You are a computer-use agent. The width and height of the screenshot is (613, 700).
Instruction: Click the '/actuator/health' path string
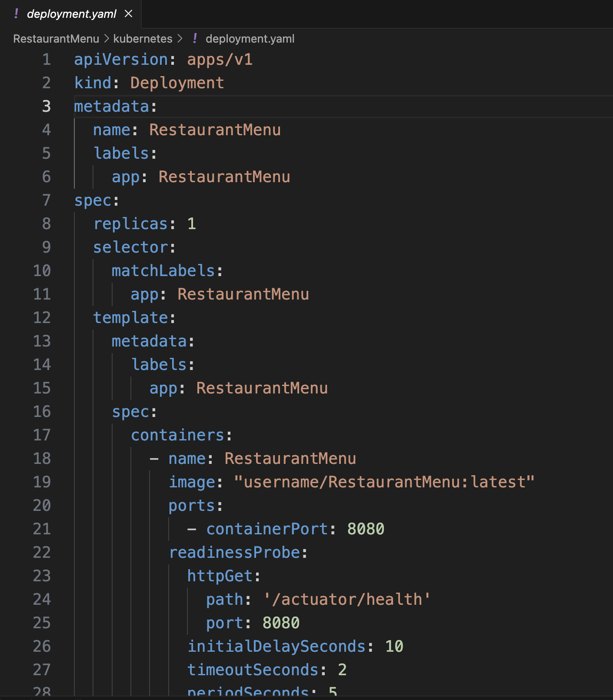click(347, 600)
